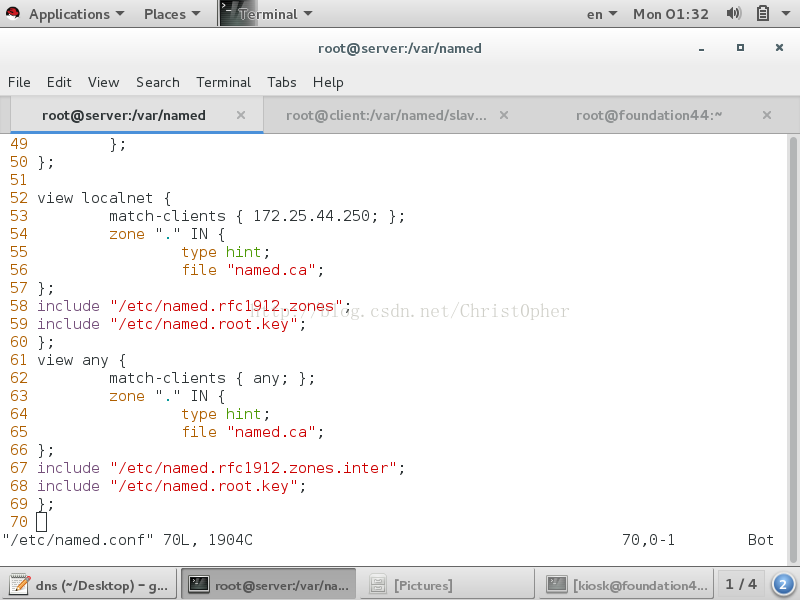This screenshot has height=600, width=800.
Task: Click the root@server:/var/na... taskbar item
Action: click(268, 585)
